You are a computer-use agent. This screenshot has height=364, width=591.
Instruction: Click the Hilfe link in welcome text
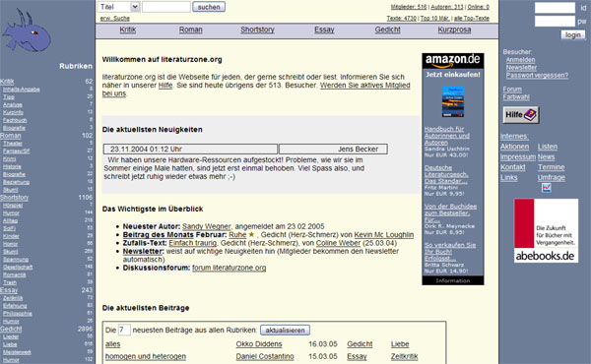click(165, 85)
